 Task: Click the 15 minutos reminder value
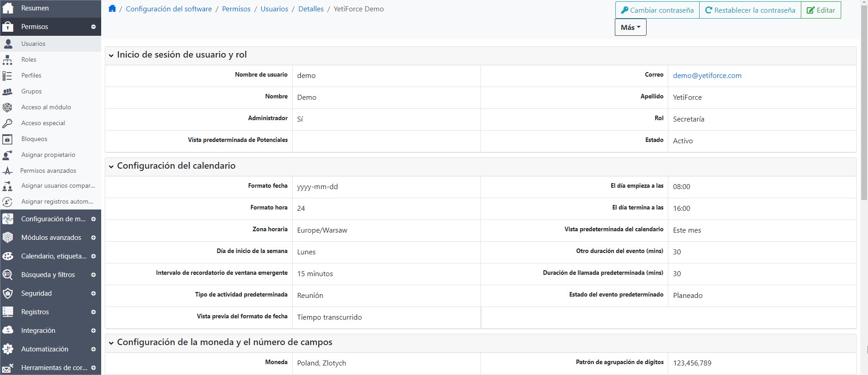[315, 273]
